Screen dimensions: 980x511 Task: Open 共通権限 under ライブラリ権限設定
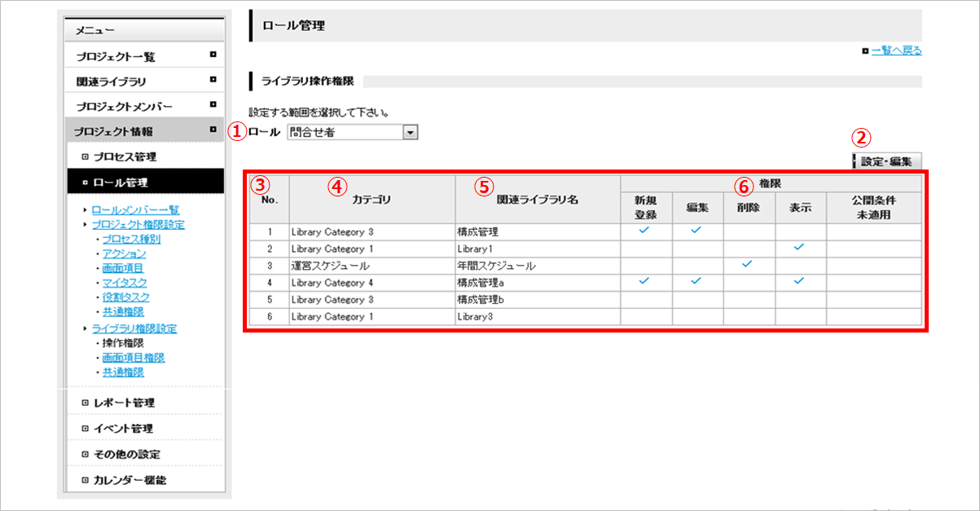tap(123, 372)
